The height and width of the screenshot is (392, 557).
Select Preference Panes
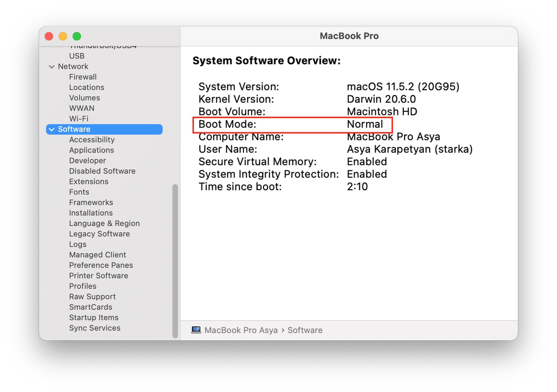pyautogui.click(x=101, y=265)
